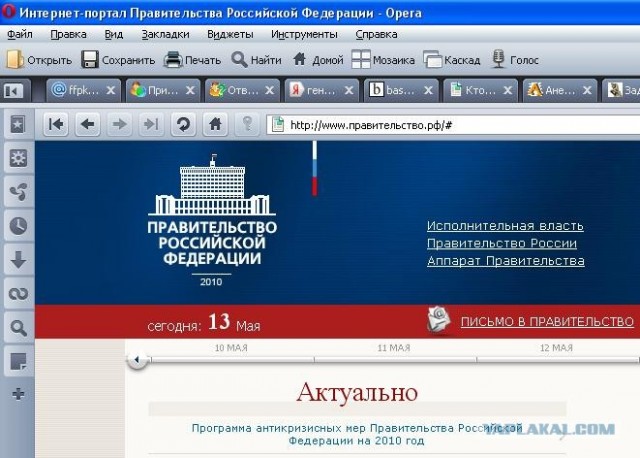Viewport: 640px width, 458px height.
Task: Open the Программа антикризисных мер link
Action: click(x=357, y=435)
